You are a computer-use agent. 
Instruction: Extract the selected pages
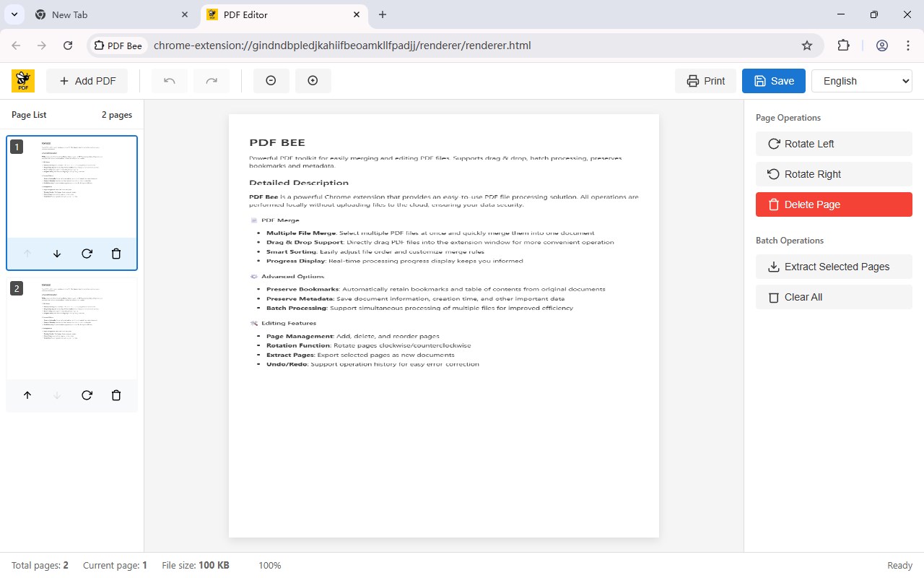(834, 267)
